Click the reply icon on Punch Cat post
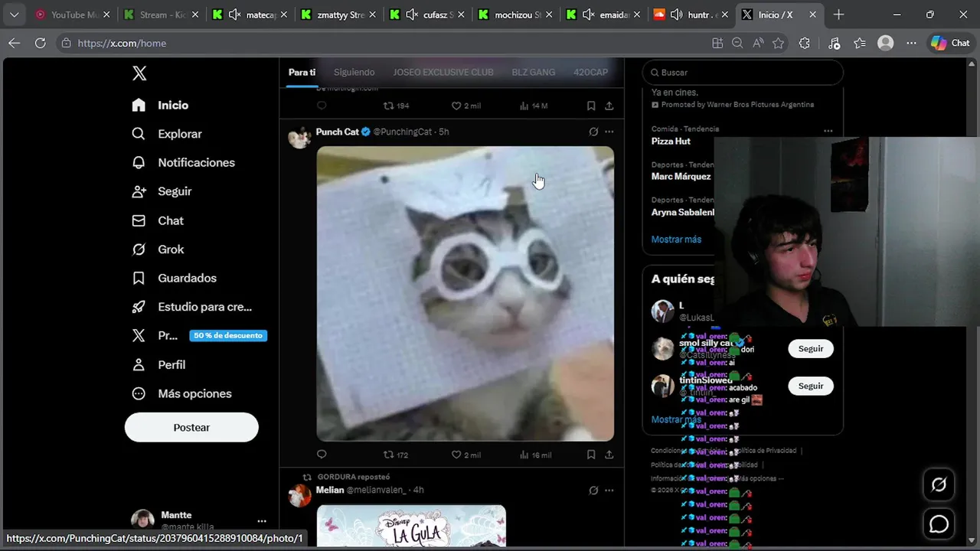Screen dimensions: 980x551 point(322,455)
